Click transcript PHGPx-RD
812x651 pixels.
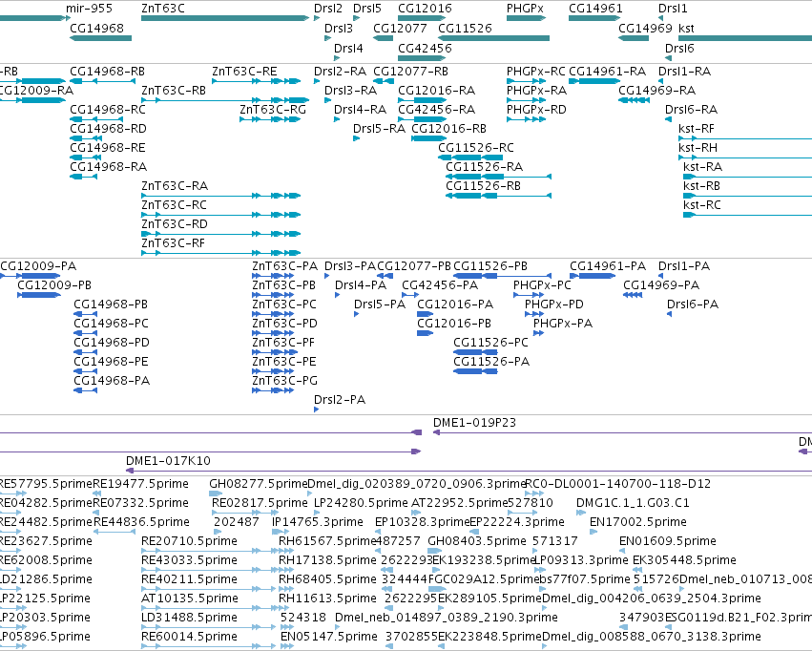(536, 109)
